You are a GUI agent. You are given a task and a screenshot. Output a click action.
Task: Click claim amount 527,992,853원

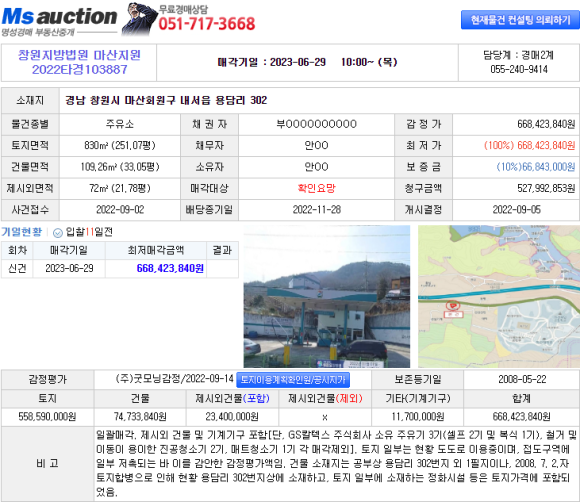546,188
